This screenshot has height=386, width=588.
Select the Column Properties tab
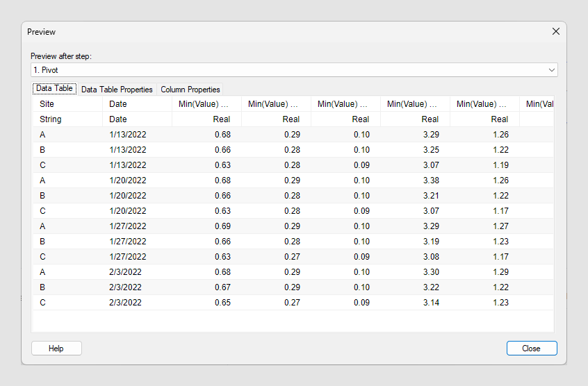(190, 90)
